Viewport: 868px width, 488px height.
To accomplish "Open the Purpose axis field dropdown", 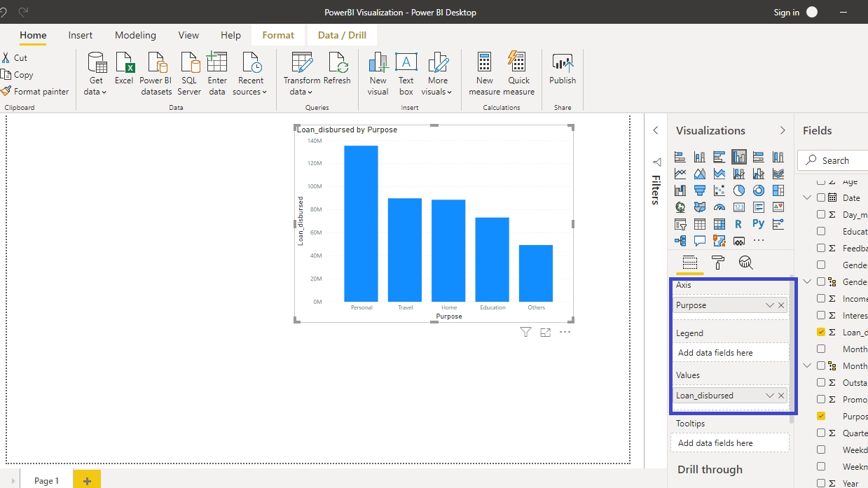I will pos(769,305).
